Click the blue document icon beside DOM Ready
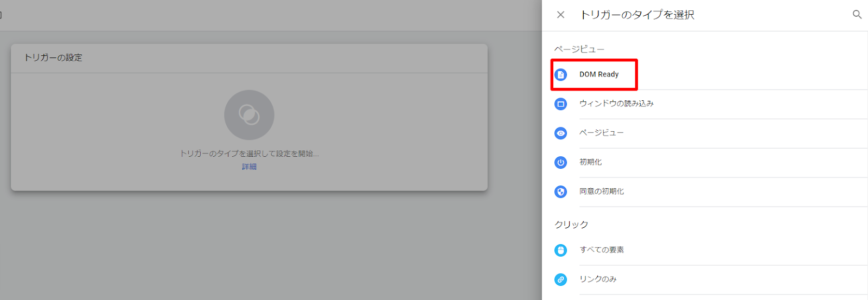This screenshot has width=868, height=300. pyautogui.click(x=561, y=74)
